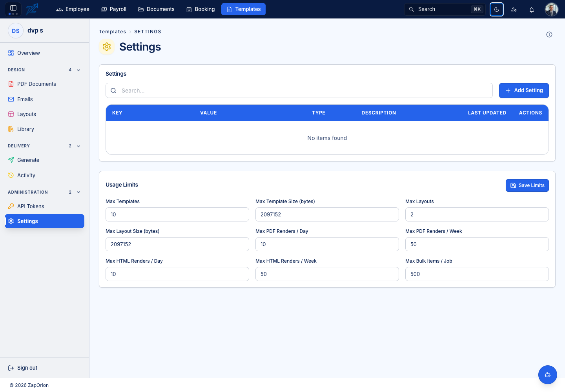The image size is (565, 392).
Task: Click the Max Bulk Items / Job input
Action: tap(477, 274)
